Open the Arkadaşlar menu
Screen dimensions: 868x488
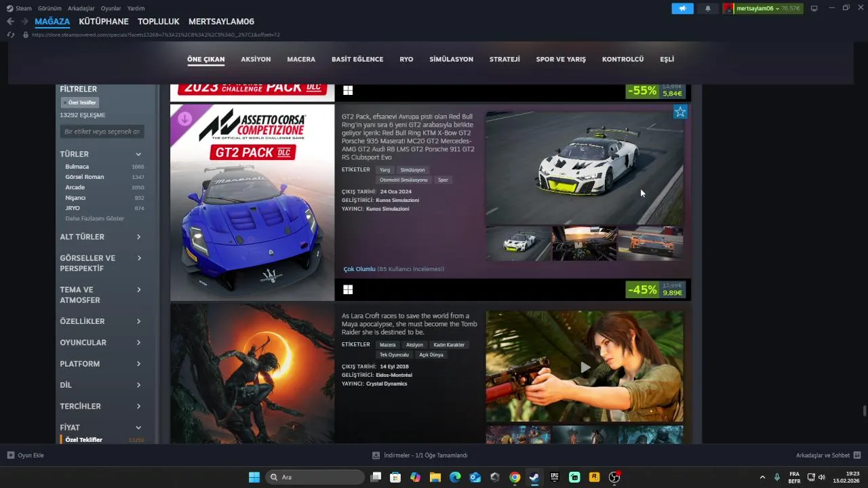(x=81, y=8)
